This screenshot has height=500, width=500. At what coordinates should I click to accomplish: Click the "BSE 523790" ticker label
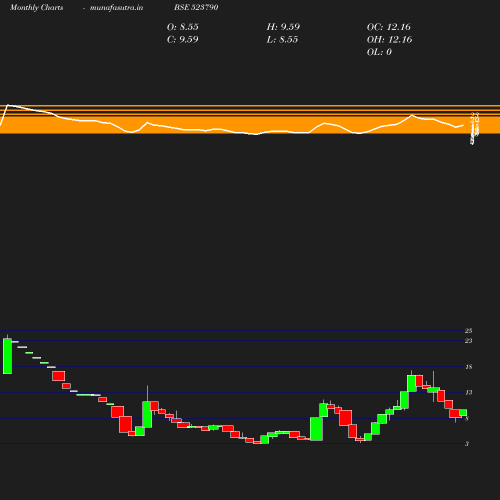pyautogui.click(x=196, y=7)
